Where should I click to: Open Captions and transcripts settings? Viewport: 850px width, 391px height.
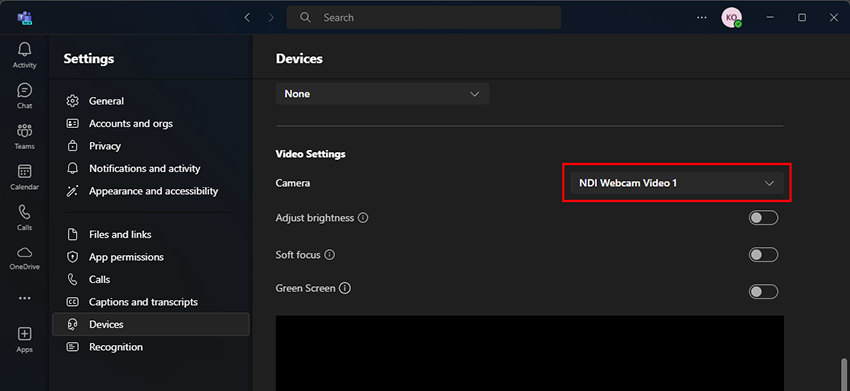coord(151,302)
